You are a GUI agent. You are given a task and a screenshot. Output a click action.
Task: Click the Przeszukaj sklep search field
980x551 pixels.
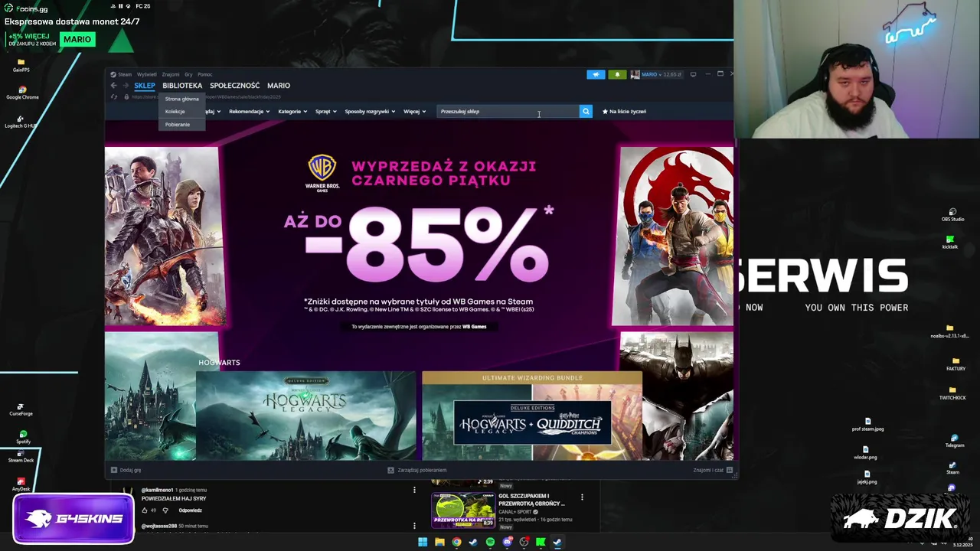(508, 112)
